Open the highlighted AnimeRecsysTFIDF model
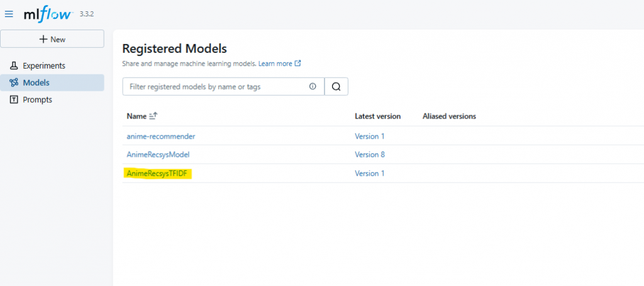This screenshot has width=644, height=286. point(157,174)
